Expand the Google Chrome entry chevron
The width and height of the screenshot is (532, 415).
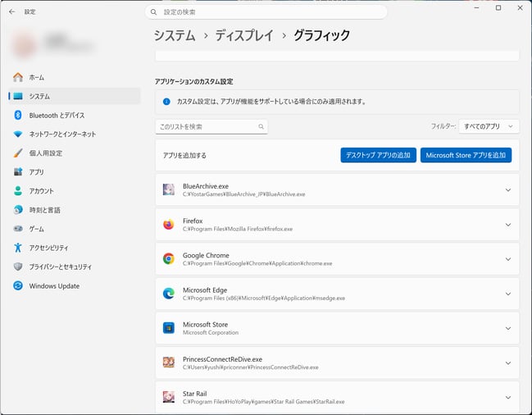coord(508,259)
